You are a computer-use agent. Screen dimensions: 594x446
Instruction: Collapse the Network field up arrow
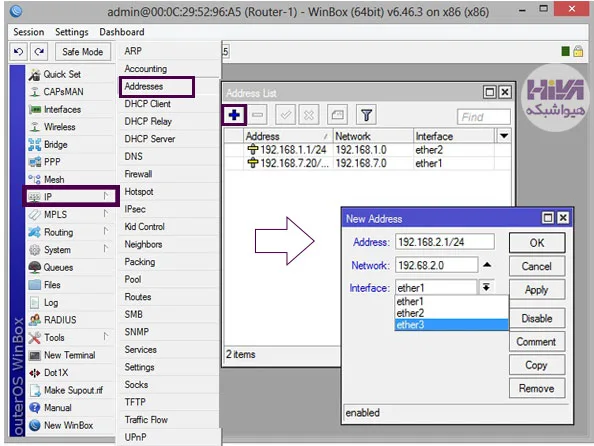[487, 265]
